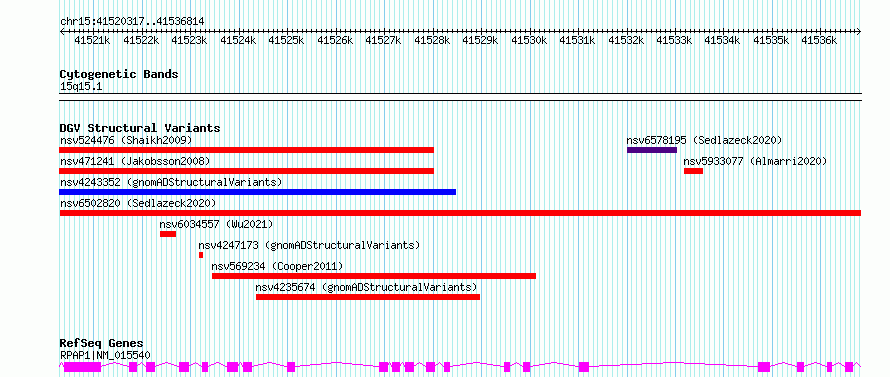The height and width of the screenshot is (377, 890).
Task: Open the nsv4235674 (gnomADStructuralVariants) label
Action: (x=367, y=287)
